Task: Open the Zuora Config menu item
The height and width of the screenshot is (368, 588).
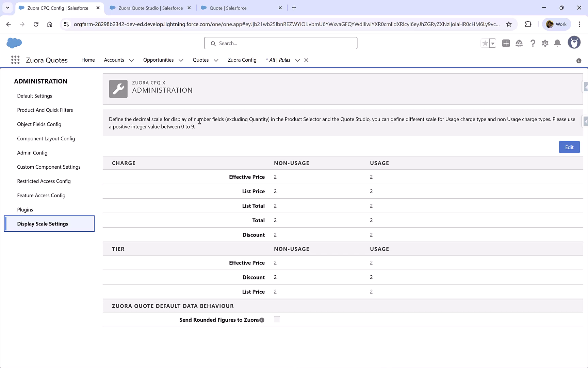Action: tap(242, 60)
